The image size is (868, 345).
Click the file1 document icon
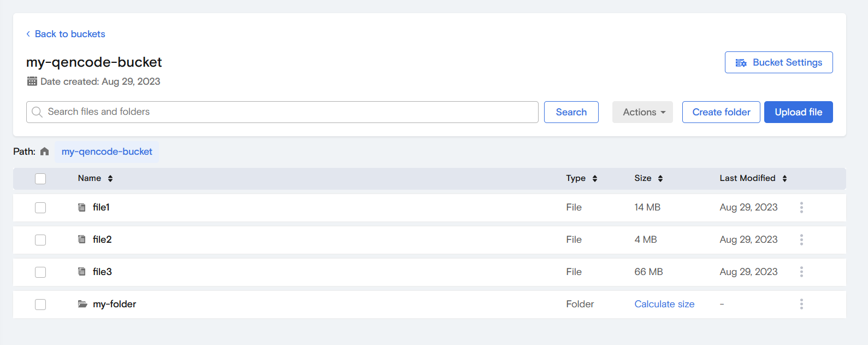[x=82, y=207]
